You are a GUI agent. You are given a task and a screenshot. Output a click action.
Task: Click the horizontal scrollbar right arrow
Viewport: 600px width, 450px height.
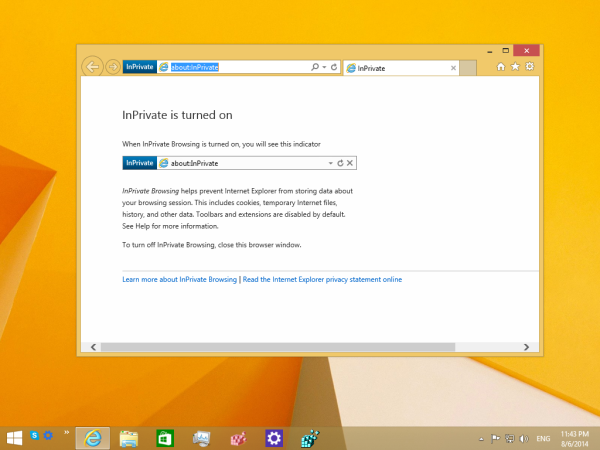tap(527, 347)
